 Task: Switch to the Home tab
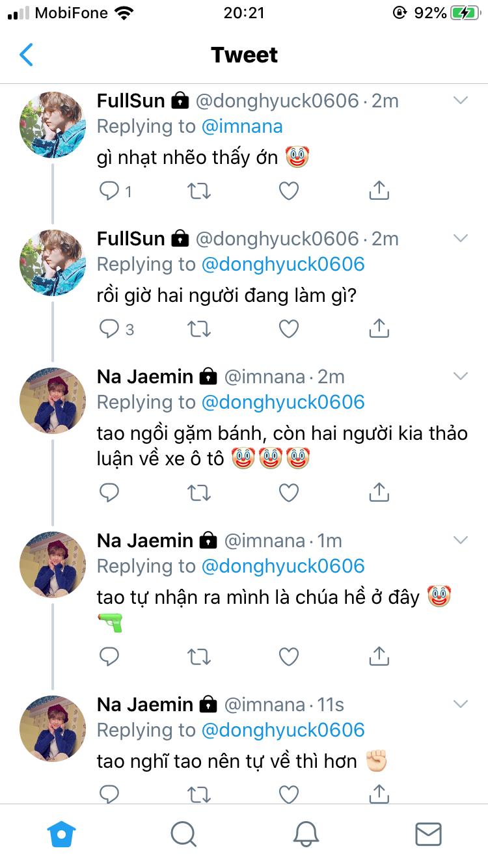(x=62, y=834)
